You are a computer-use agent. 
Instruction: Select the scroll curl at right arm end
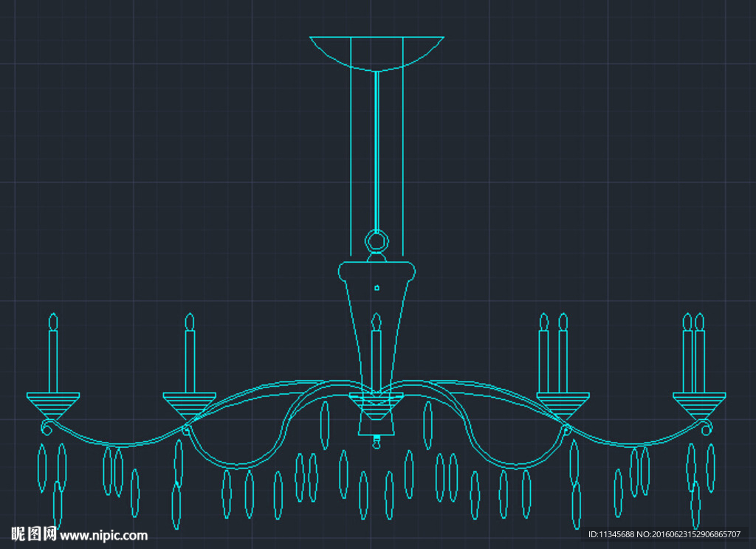click(705, 427)
